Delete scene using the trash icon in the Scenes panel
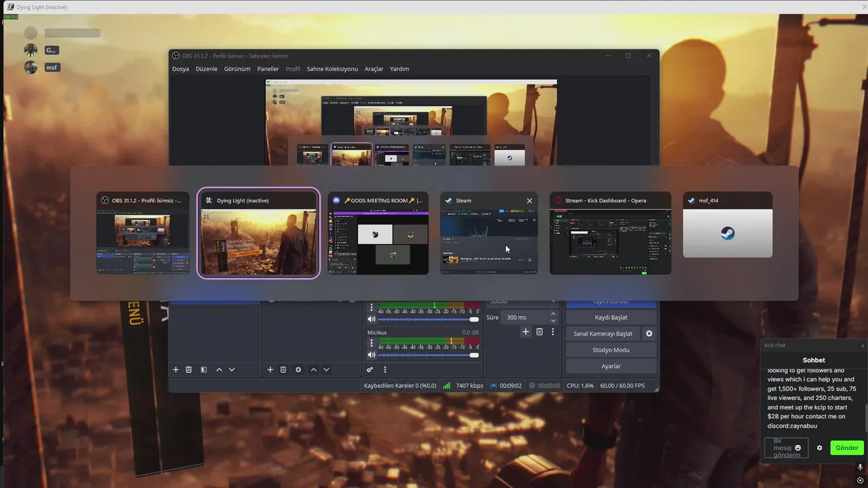The width and height of the screenshot is (868, 488). (189, 369)
